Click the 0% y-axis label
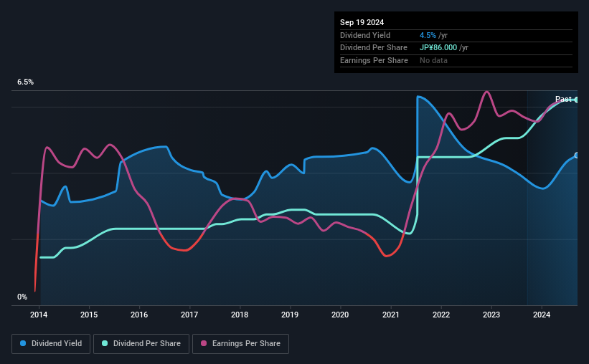The width and height of the screenshot is (589, 364). click(x=22, y=297)
